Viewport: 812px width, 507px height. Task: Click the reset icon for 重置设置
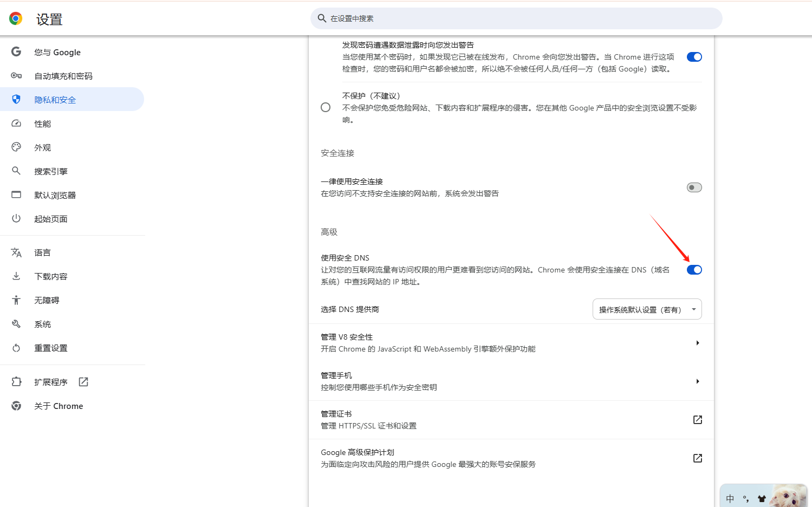(16, 348)
